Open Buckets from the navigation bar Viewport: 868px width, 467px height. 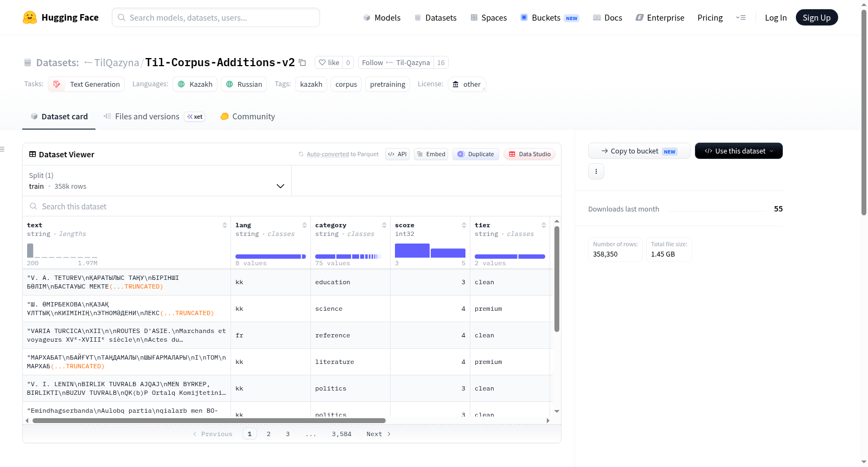click(550, 17)
